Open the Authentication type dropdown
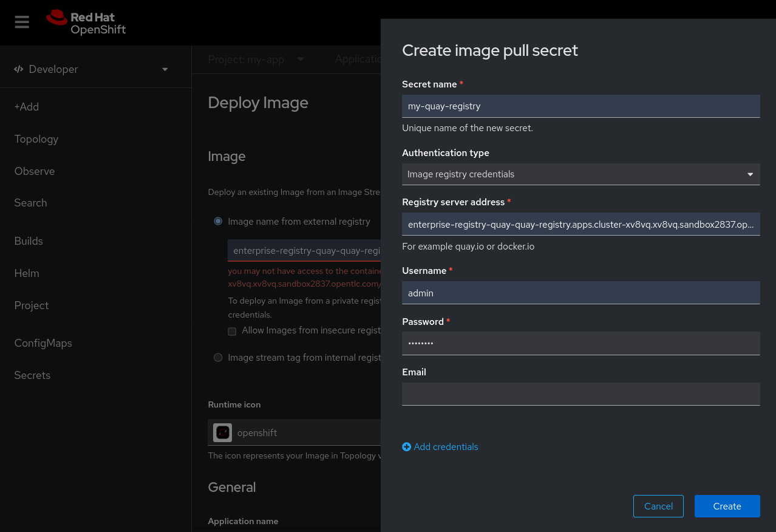The image size is (776, 532). coord(580,174)
